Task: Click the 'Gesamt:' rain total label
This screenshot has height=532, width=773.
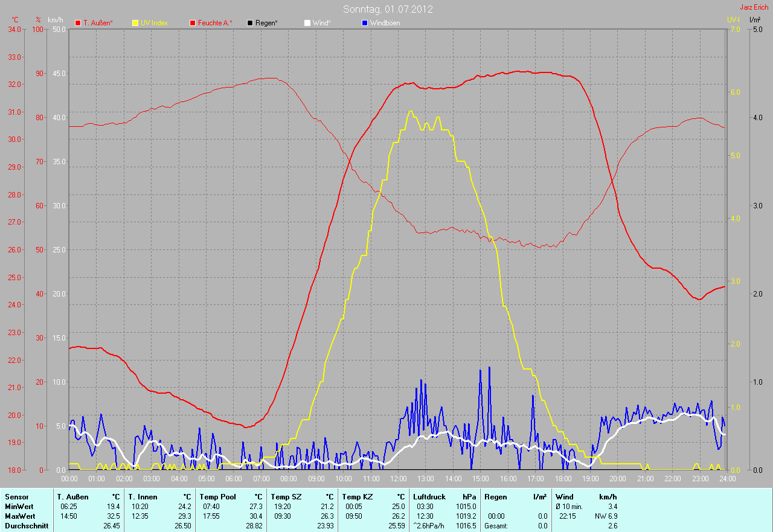Action: click(496, 526)
